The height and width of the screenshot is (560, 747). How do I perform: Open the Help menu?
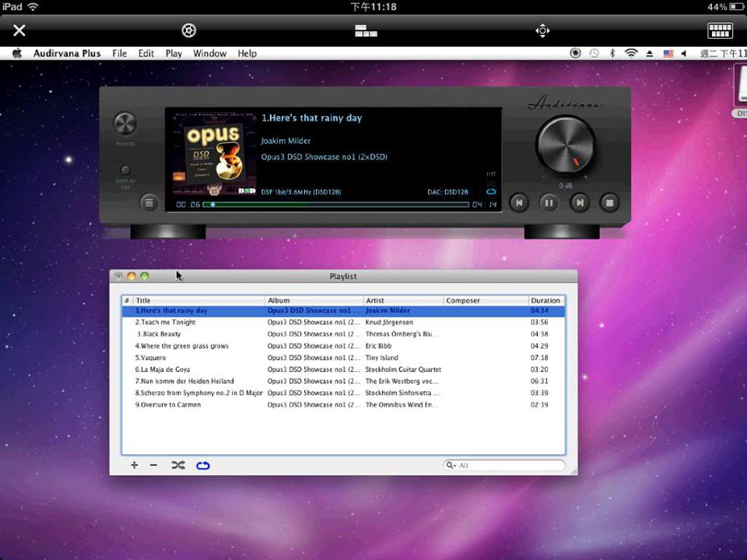(x=247, y=54)
